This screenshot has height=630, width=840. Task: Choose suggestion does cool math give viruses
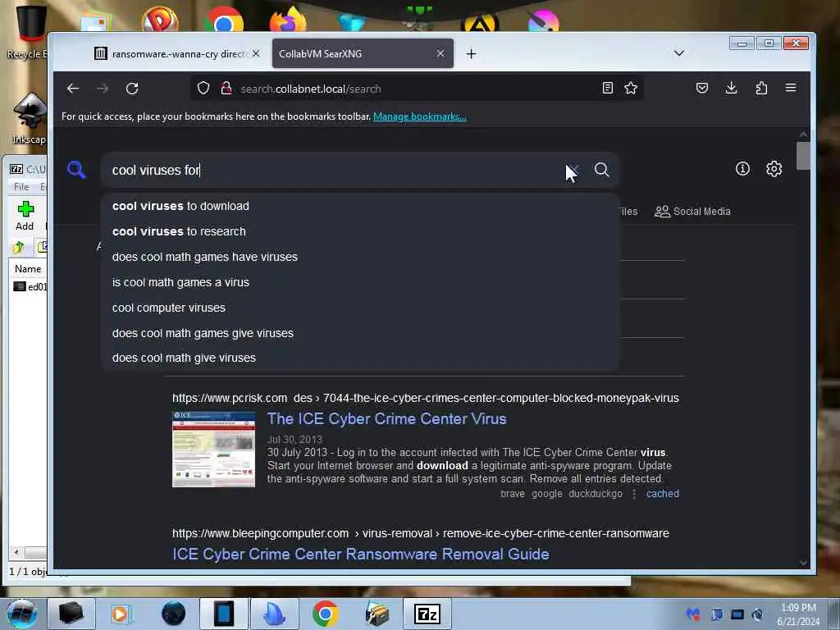coord(360,358)
